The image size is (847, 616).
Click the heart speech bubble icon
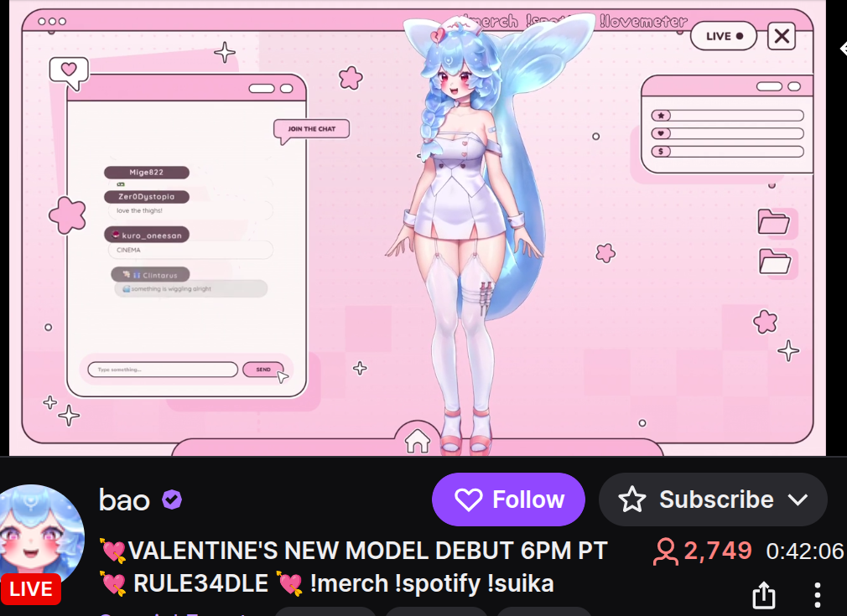69,72
